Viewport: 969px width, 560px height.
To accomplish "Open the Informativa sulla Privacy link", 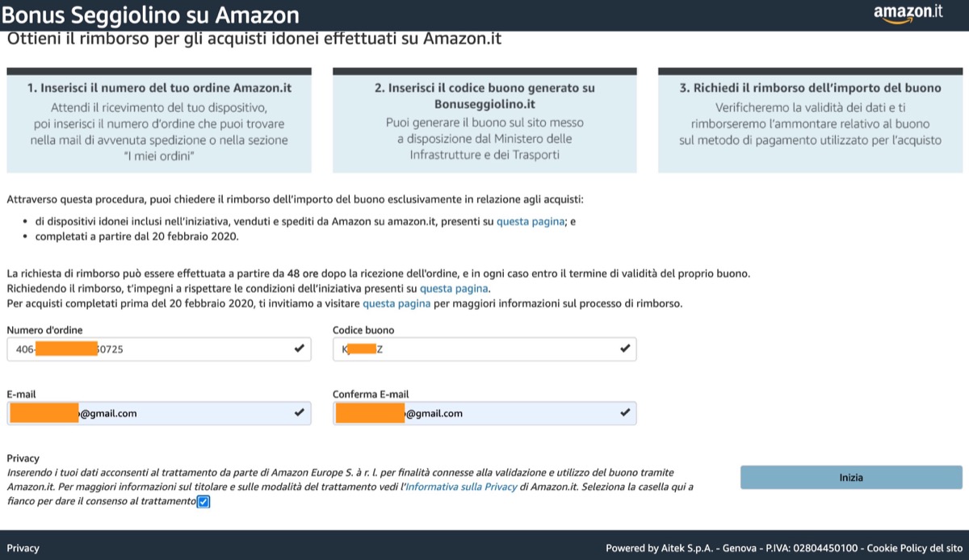I will coord(460,487).
